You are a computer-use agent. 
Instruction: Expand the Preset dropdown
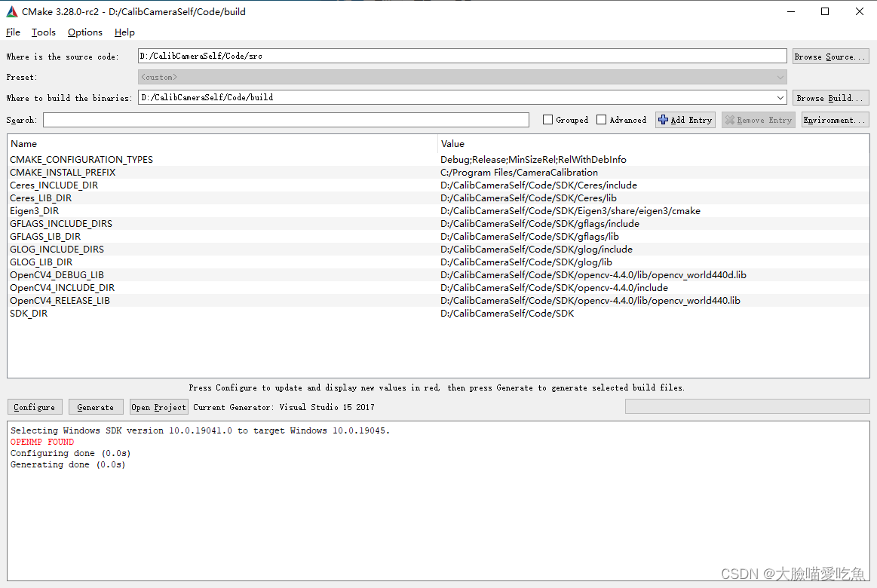(462, 77)
